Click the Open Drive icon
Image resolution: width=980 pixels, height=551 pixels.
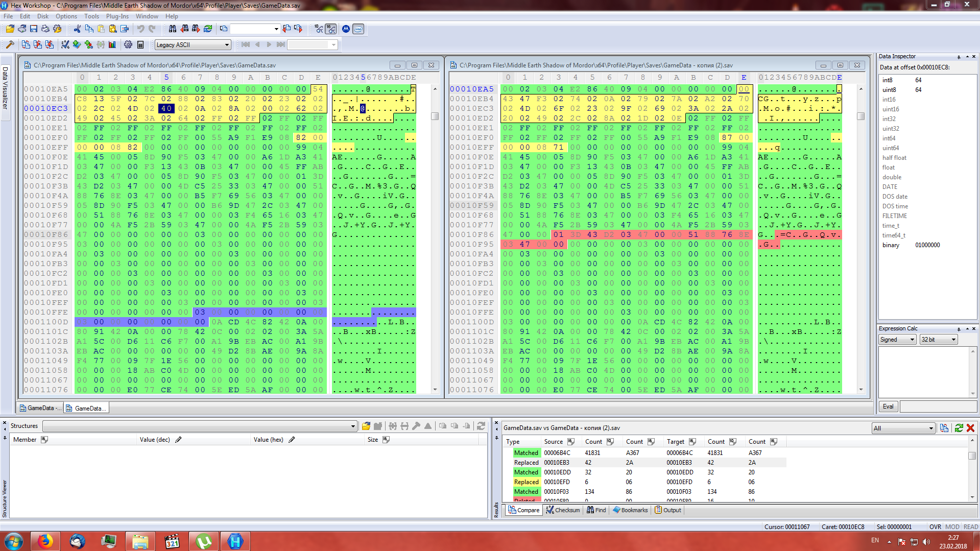click(22, 29)
